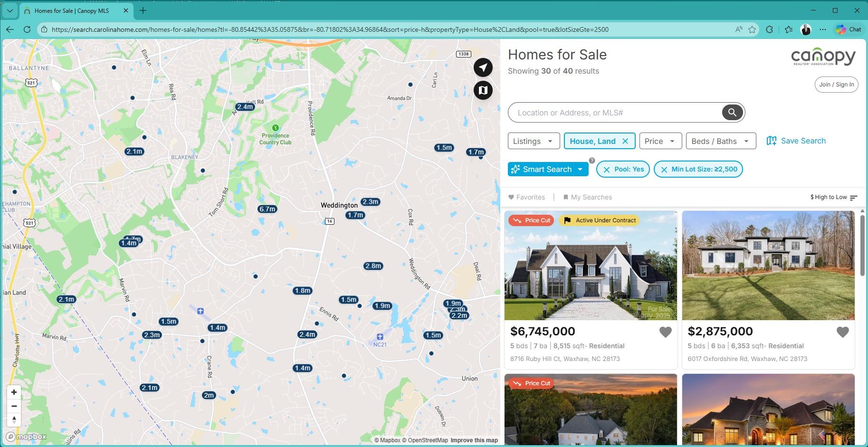The width and height of the screenshot is (868, 447).
Task: Refresh the browser page
Action: [27, 29]
